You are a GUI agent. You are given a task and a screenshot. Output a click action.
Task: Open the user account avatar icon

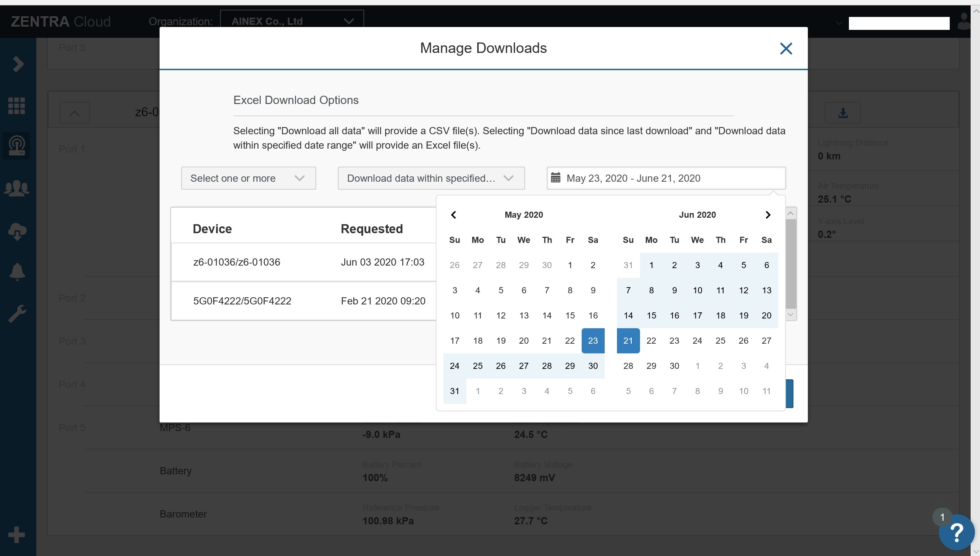pyautogui.click(x=963, y=21)
